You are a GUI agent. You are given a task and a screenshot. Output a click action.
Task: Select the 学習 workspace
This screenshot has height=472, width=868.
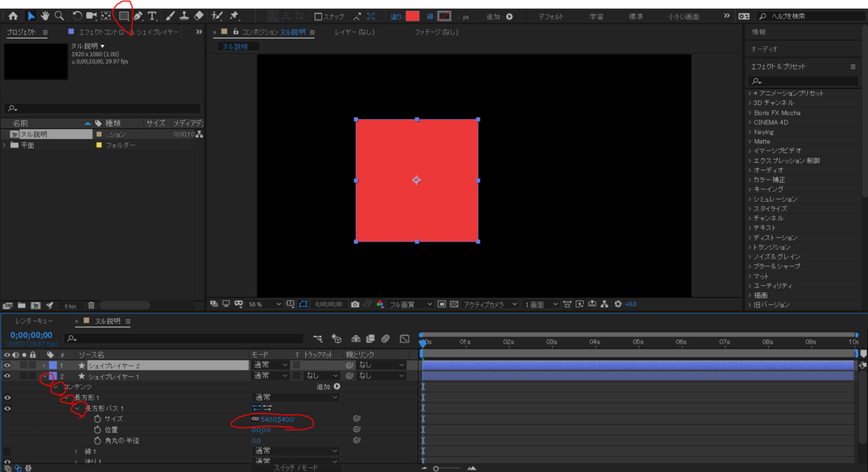[x=597, y=16]
